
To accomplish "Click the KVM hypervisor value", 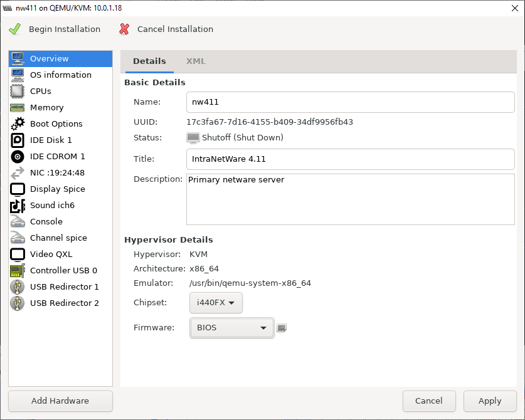I will tap(199, 255).
